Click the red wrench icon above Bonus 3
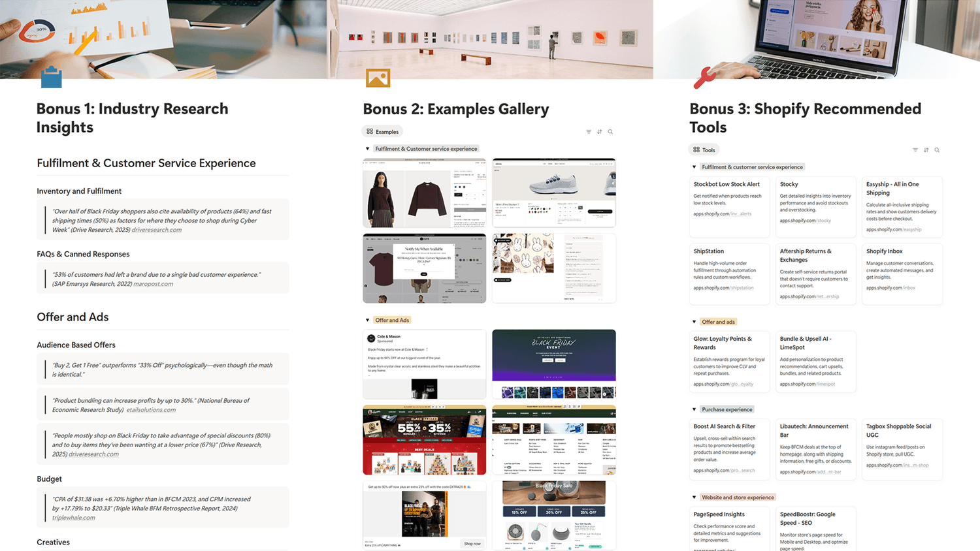 coord(704,78)
